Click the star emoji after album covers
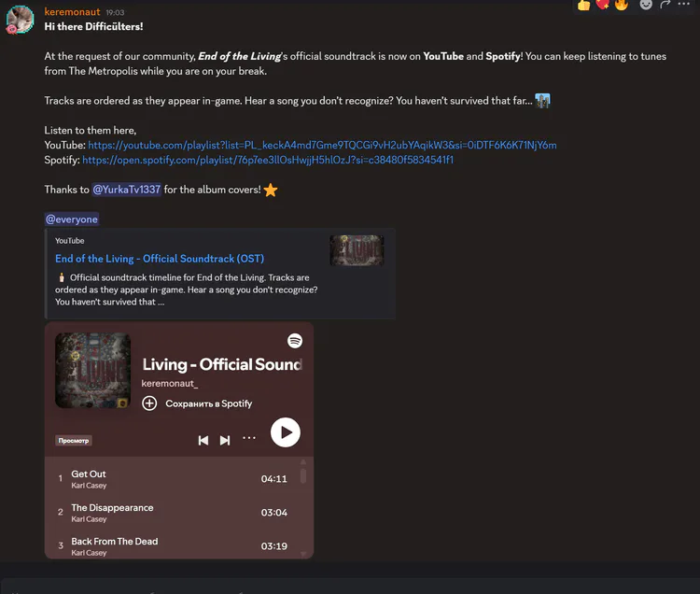This screenshot has width=700, height=594. click(x=271, y=190)
